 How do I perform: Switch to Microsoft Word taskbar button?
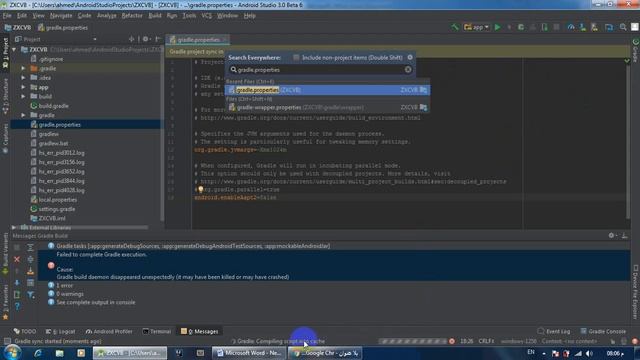coord(249,353)
